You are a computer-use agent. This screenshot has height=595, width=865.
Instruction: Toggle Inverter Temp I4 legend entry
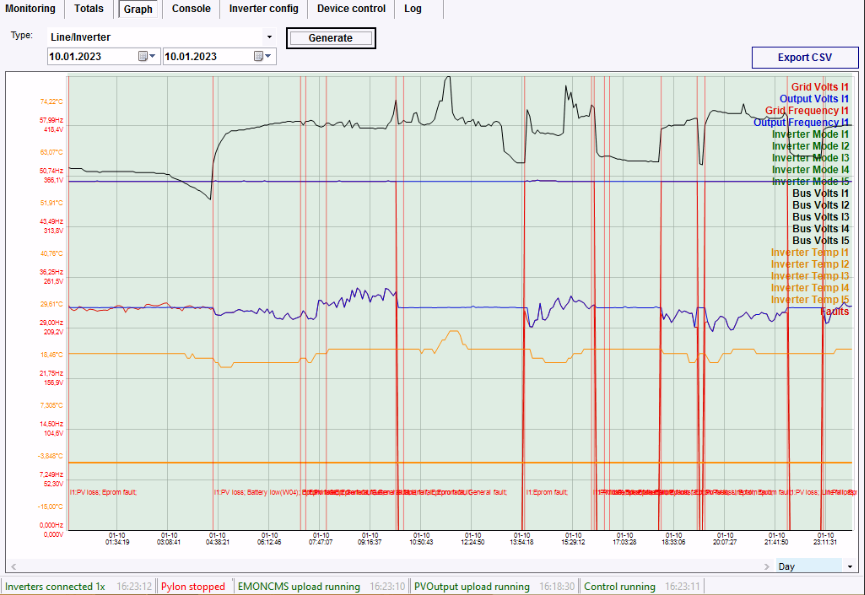coord(810,288)
